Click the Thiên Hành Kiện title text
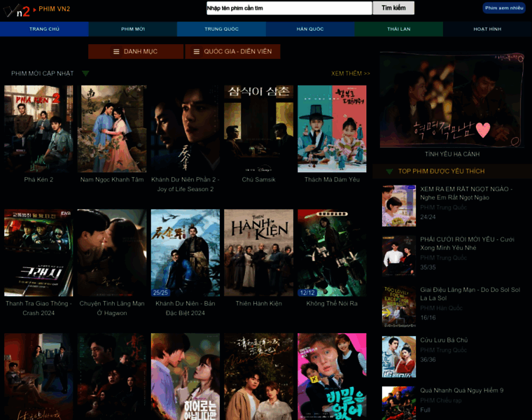This screenshot has height=420, width=532. point(258,304)
